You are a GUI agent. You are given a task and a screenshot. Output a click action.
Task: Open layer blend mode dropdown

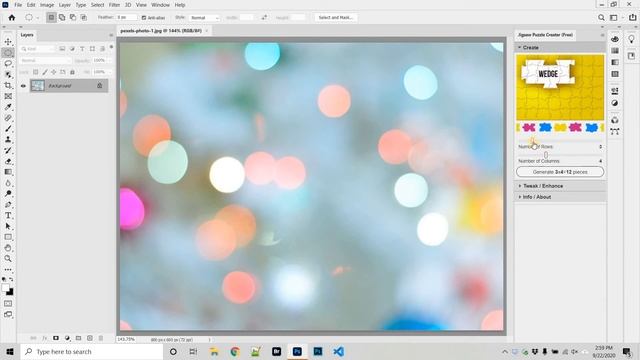click(46, 60)
